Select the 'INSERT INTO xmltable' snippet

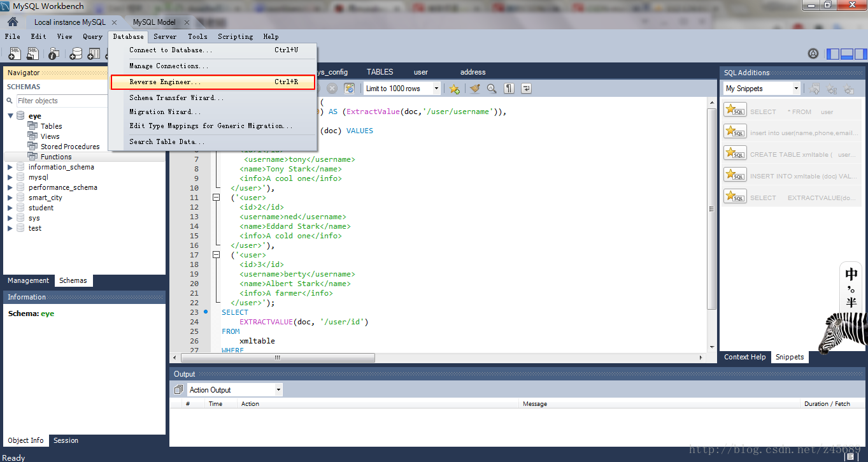pyautogui.click(x=792, y=175)
